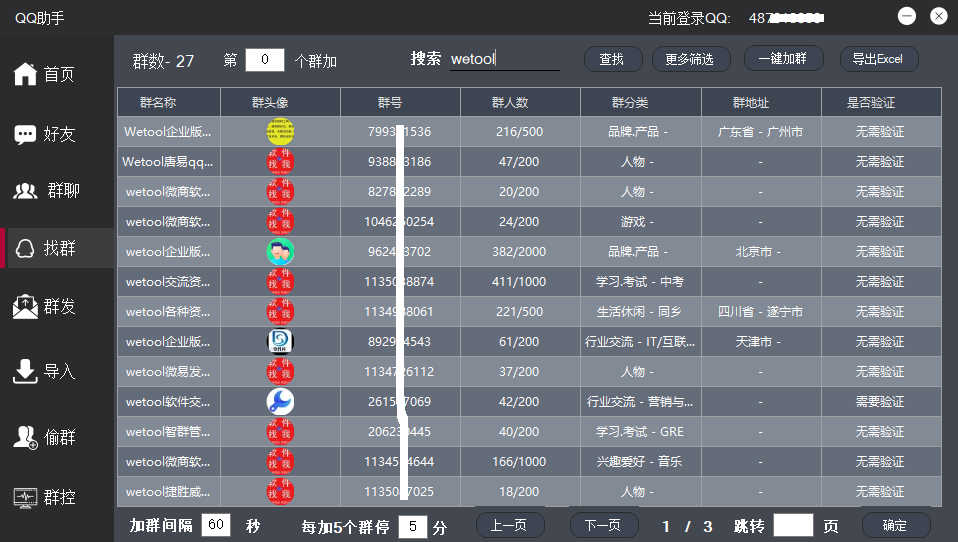Go to next page with 下一页

tap(604, 525)
